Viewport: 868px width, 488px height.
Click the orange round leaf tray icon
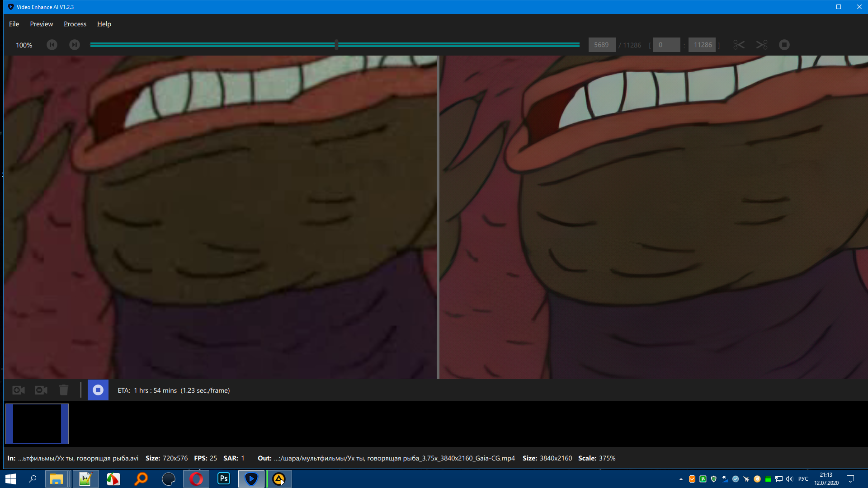click(x=757, y=479)
